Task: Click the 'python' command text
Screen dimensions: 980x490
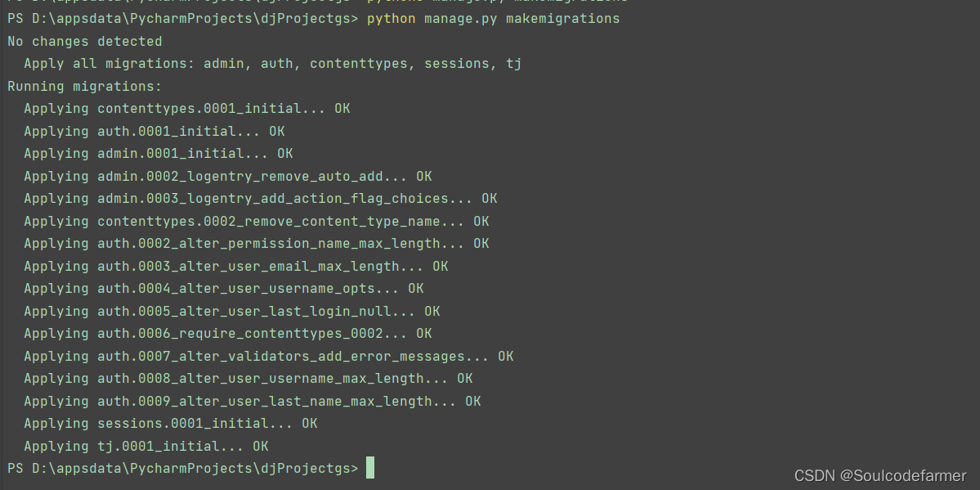Action: click(391, 19)
